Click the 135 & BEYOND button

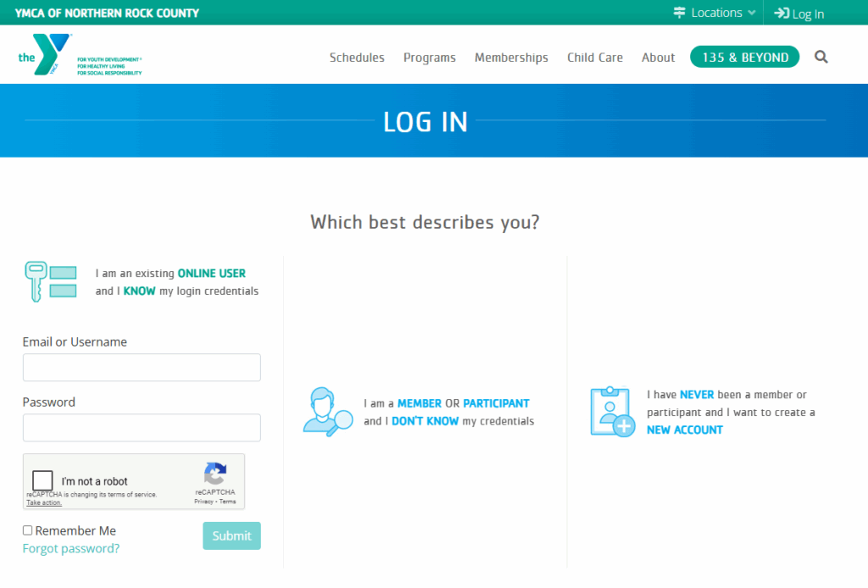[x=745, y=57]
